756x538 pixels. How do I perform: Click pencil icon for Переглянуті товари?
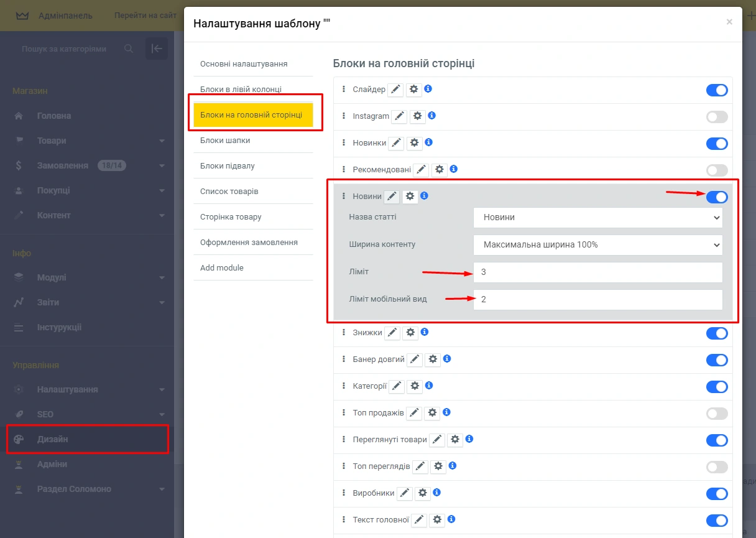click(x=438, y=440)
